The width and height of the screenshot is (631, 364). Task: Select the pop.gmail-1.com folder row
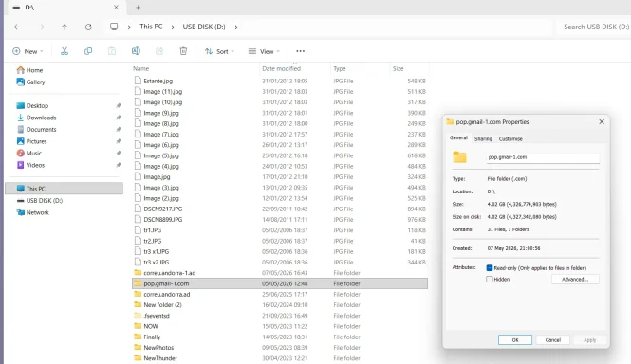click(280, 283)
